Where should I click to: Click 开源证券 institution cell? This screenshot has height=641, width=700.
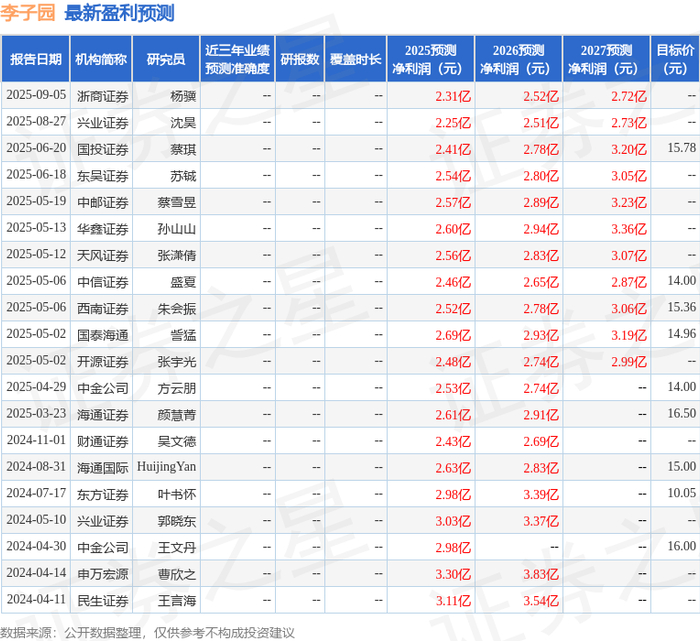(x=103, y=362)
